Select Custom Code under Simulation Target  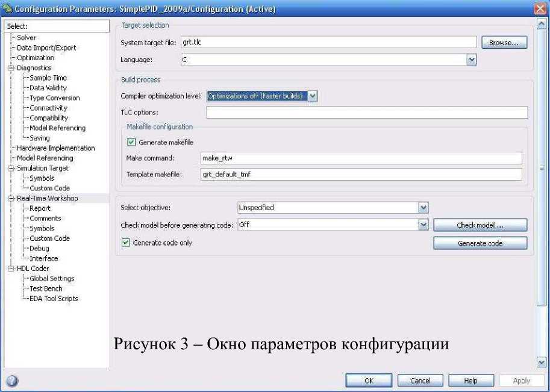(49, 188)
